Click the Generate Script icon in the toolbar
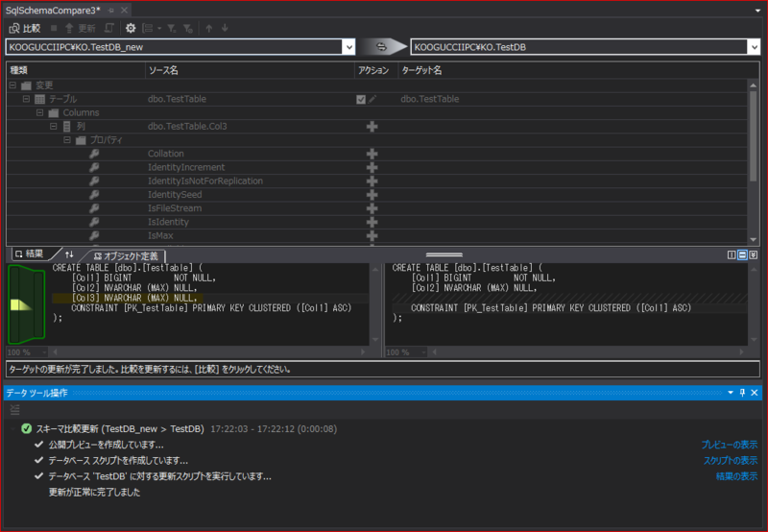This screenshot has width=768, height=532. 109,29
